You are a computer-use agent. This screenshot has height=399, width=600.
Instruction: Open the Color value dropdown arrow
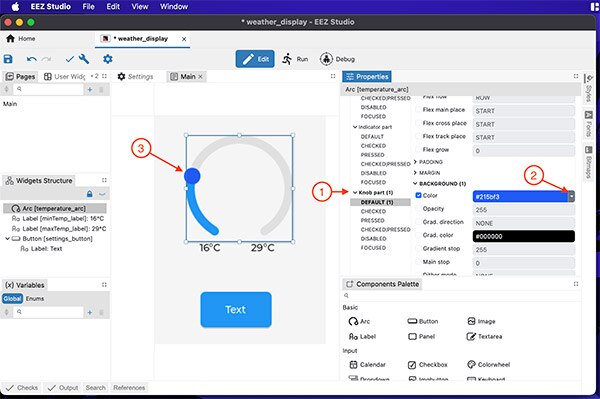coord(571,196)
